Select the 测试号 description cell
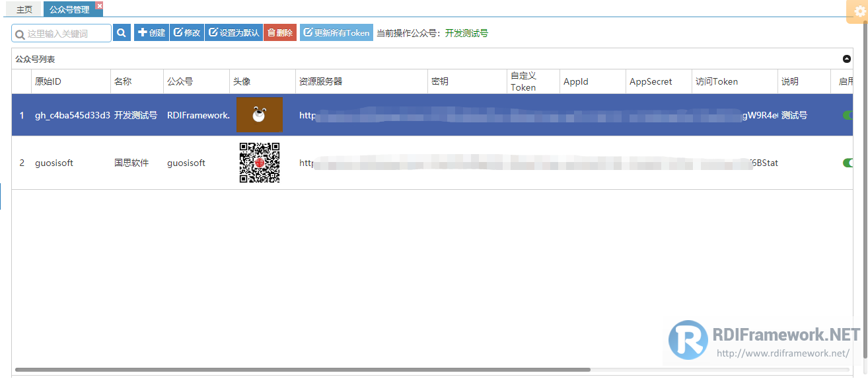Image resolution: width=868 pixels, height=379 pixels. click(804, 115)
